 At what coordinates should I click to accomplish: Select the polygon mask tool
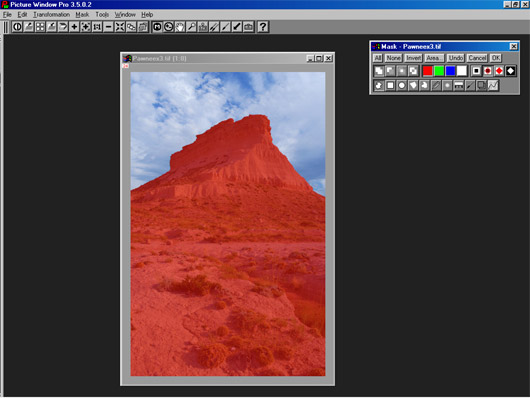(413, 86)
